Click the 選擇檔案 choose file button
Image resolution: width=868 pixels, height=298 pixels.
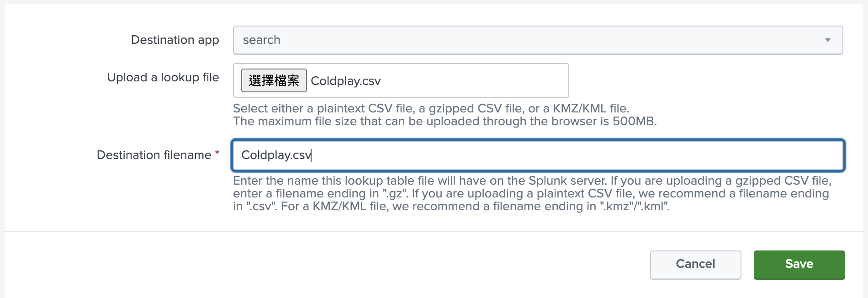pyautogui.click(x=274, y=80)
